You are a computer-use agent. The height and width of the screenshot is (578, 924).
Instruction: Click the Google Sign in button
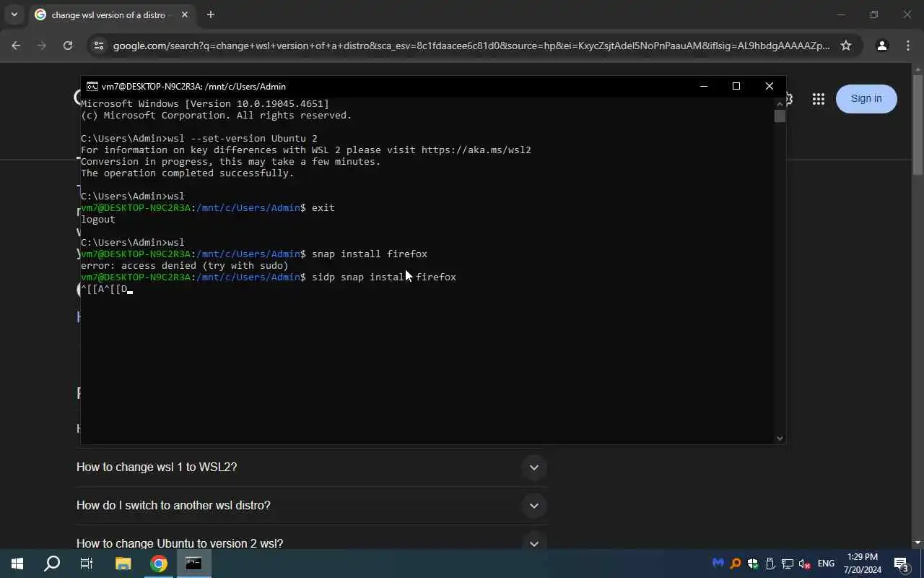866,99
